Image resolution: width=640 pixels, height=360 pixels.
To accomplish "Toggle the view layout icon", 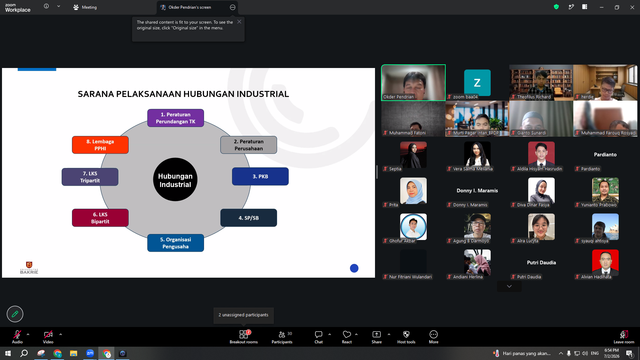I will [x=584, y=7].
